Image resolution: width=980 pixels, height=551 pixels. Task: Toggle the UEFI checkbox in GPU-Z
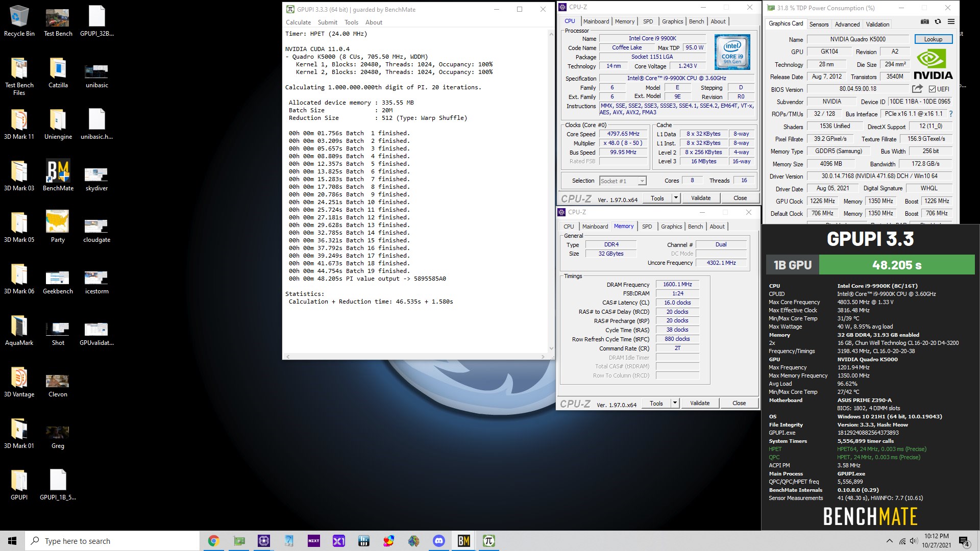click(932, 89)
